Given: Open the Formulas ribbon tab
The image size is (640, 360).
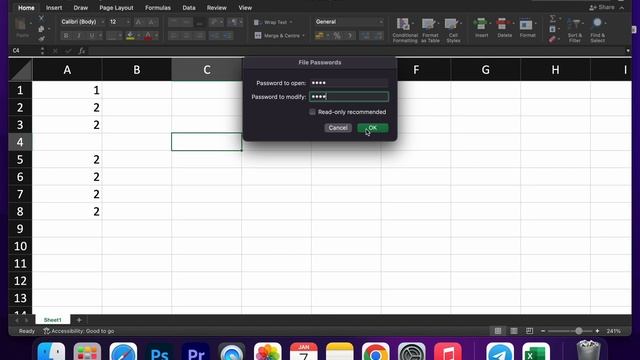Looking at the screenshot, I should pyautogui.click(x=158, y=8).
